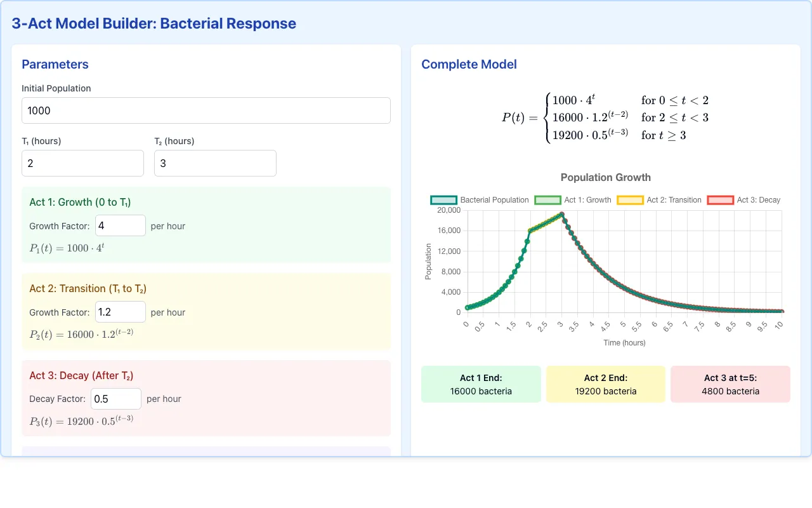Hide the Act 3: Decay legend series
Screen dimensions: 812x508
coord(743,200)
